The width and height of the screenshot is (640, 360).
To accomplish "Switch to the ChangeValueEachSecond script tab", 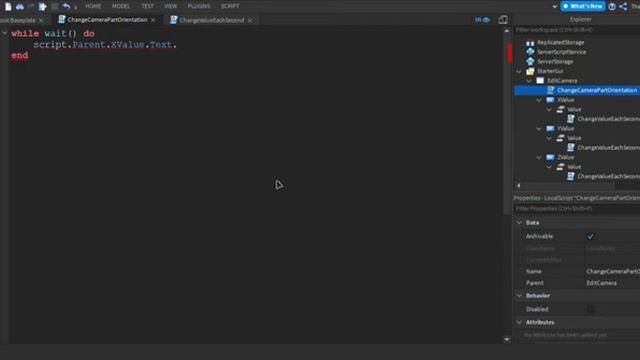I will [211, 20].
